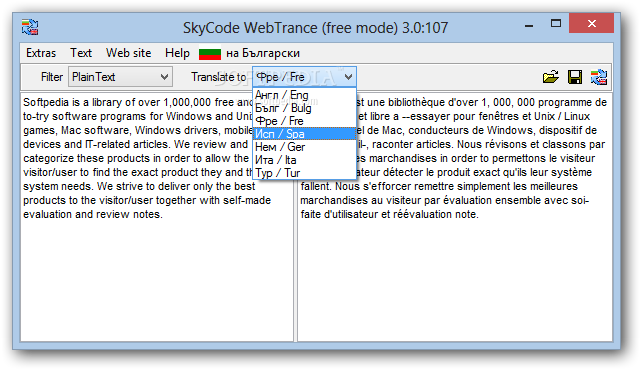
Task: Choose Фре / Fre in the dropdown list
Action: (304, 121)
